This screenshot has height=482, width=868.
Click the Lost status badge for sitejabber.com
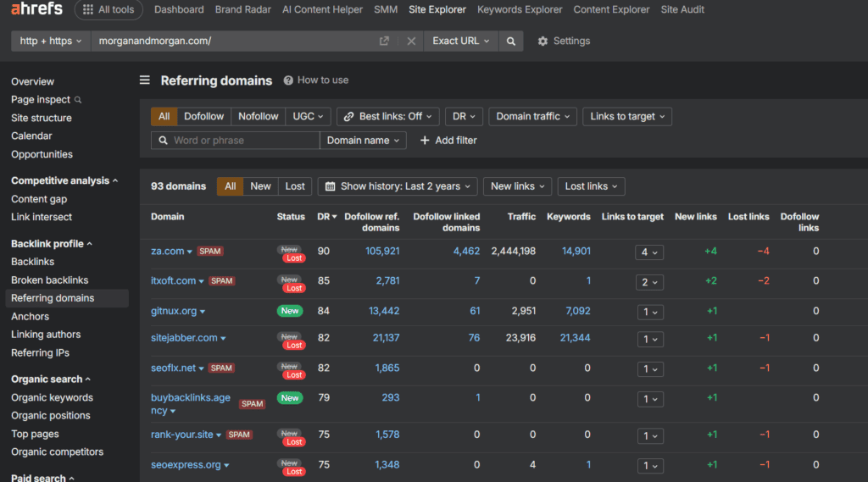tap(294, 346)
